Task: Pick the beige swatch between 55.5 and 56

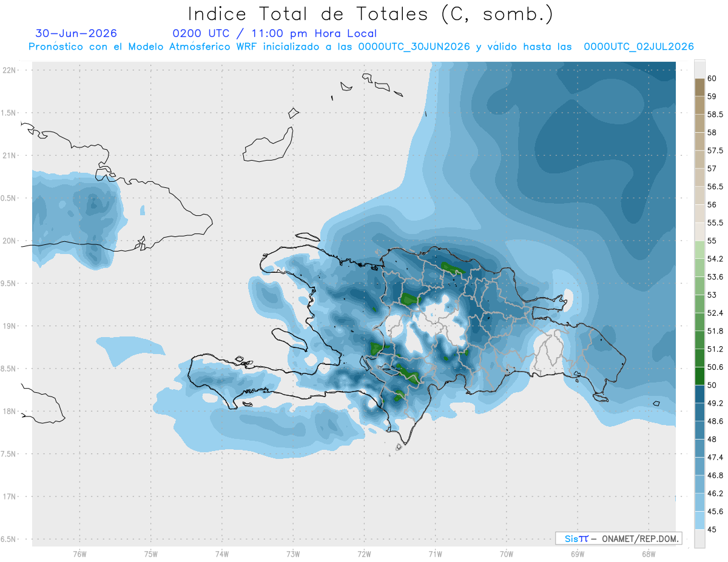Action: point(699,213)
